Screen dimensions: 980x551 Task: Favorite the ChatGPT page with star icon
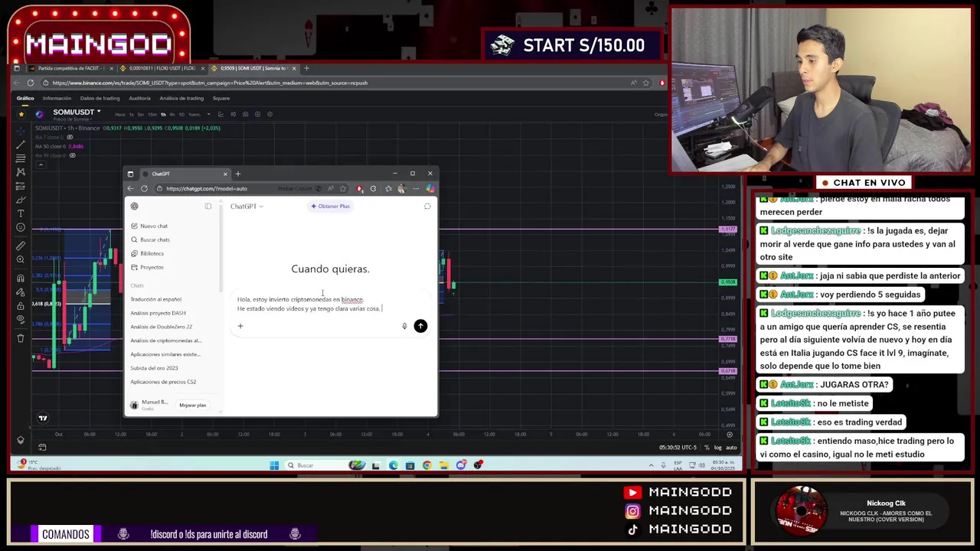pos(343,188)
